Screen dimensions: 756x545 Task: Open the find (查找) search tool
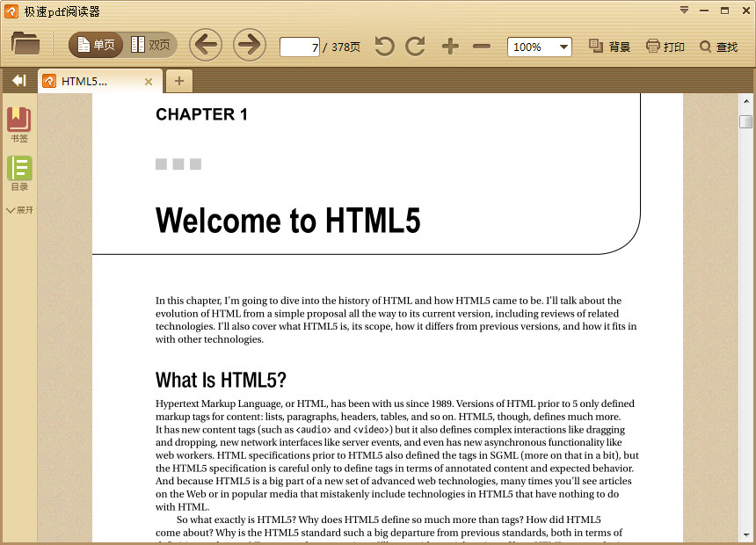click(x=718, y=47)
